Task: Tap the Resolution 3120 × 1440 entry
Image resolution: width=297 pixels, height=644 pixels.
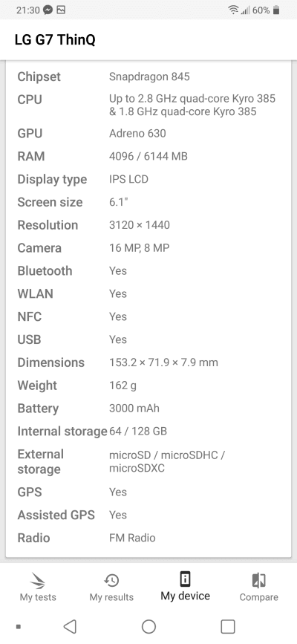Action: pyautogui.click(x=148, y=225)
